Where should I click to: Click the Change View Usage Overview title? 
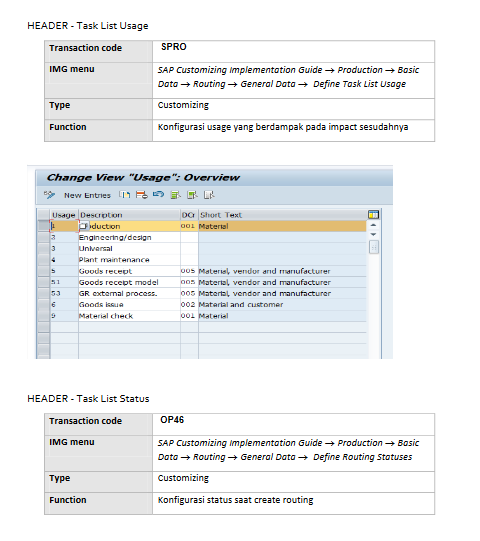coord(143,177)
